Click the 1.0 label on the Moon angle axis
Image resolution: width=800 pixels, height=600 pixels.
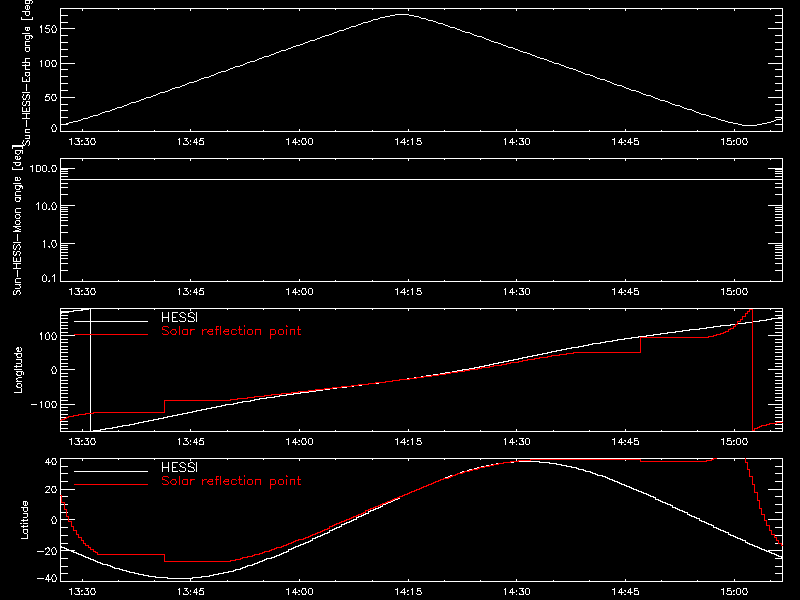pyautogui.click(x=49, y=244)
